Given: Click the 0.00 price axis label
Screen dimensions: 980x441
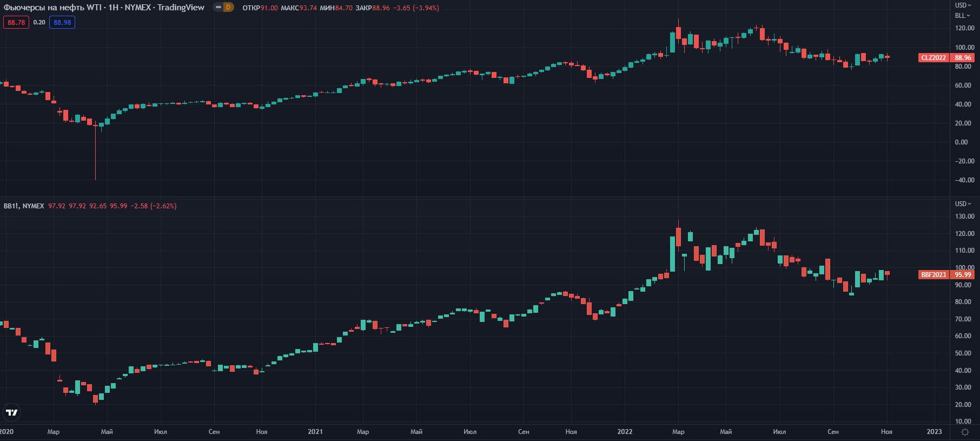Looking at the screenshot, I should click(x=962, y=142).
